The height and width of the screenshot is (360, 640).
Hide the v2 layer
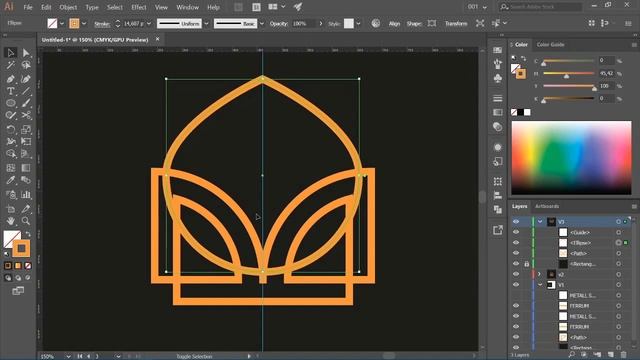(516, 274)
